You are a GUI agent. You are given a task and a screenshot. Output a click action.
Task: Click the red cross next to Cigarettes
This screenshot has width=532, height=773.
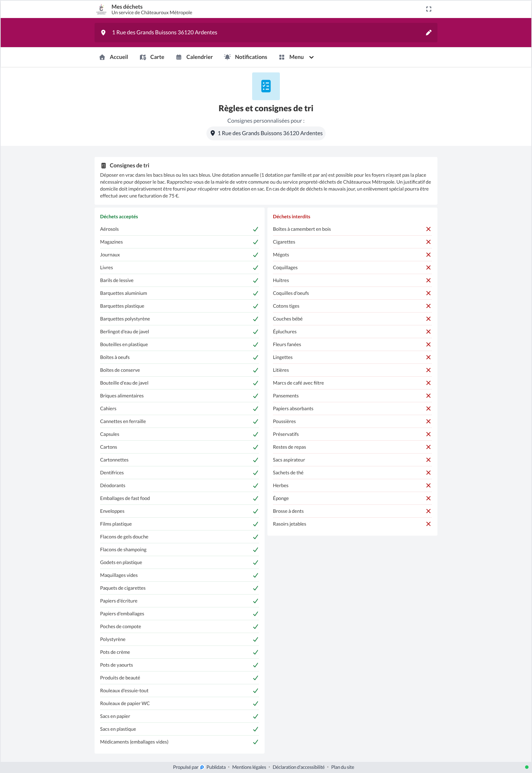pos(428,242)
